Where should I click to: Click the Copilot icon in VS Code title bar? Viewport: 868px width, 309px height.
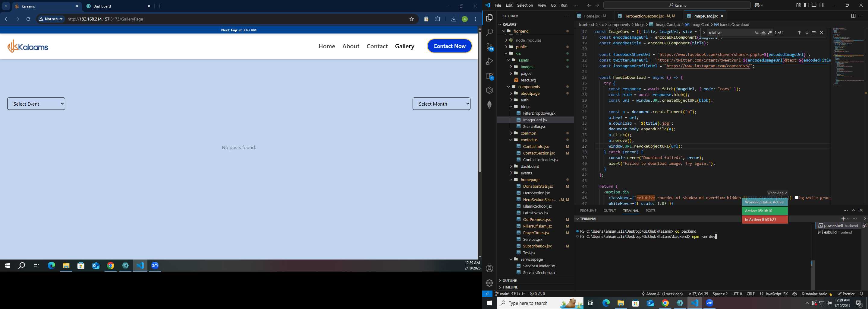757,5
